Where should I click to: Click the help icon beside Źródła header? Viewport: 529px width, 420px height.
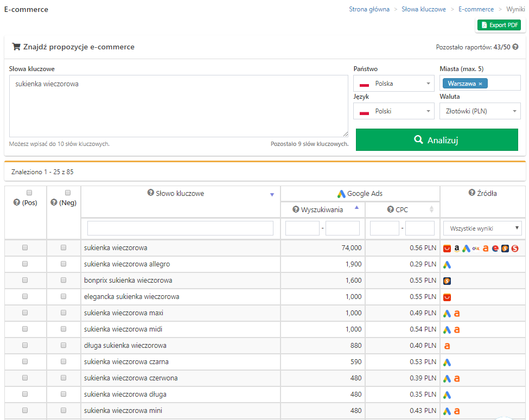point(472,193)
